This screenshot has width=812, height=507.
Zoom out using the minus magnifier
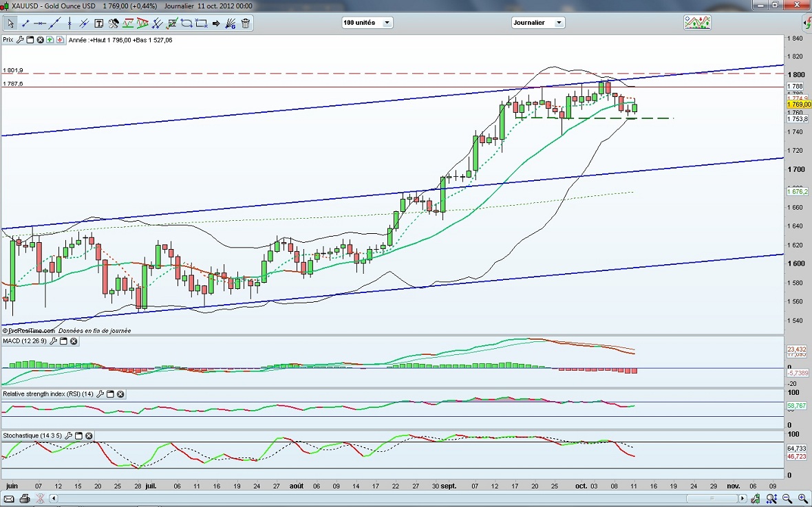[x=789, y=498]
